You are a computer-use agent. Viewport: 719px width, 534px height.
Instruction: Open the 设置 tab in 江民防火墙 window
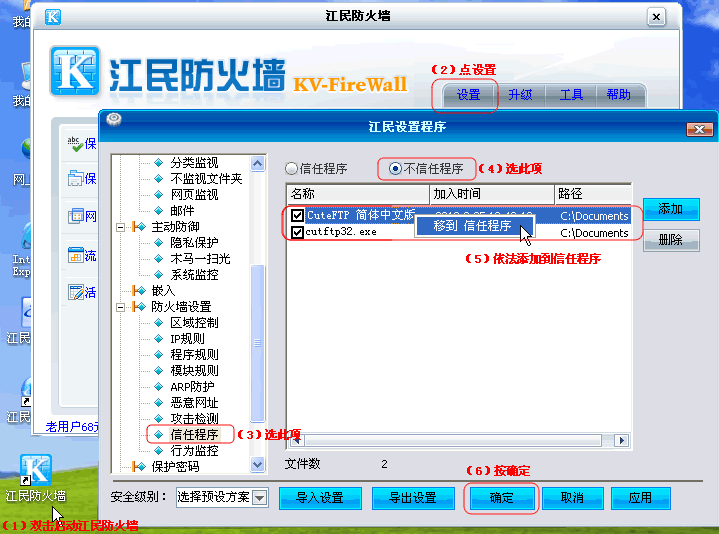coord(468,95)
